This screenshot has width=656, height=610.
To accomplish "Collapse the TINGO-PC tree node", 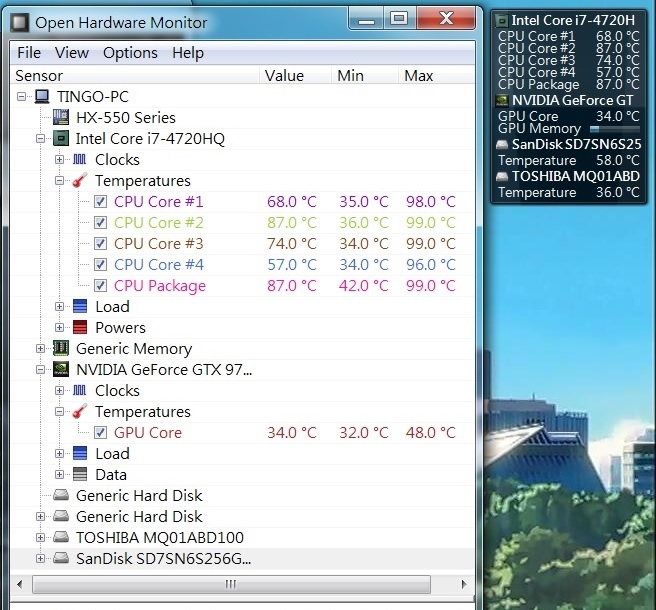I will pos(22,97).
